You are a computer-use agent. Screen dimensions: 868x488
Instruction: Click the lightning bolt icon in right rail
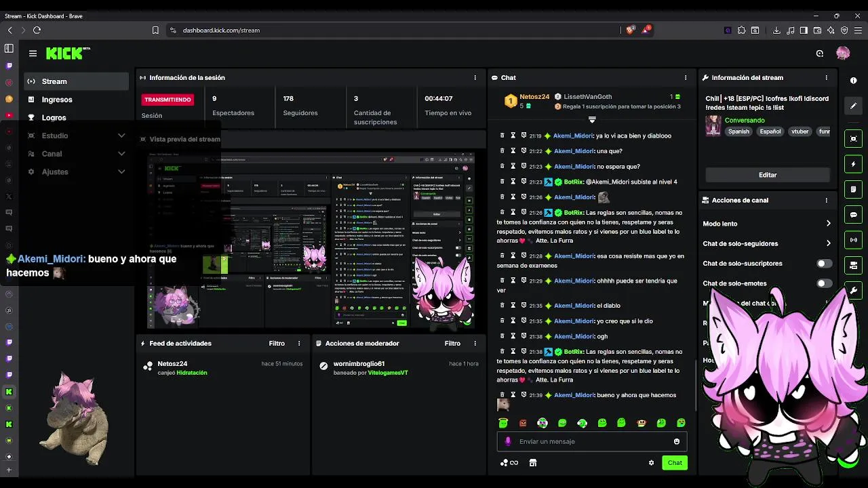click(x=853, y=164)
